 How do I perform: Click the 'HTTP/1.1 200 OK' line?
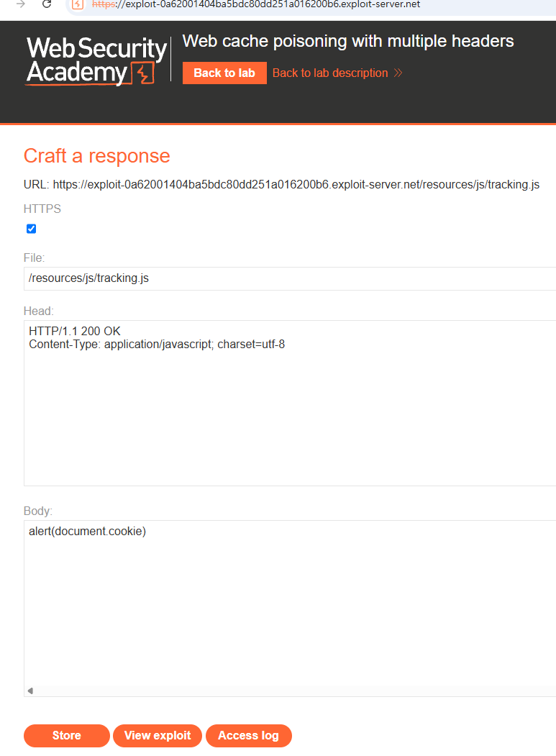[x=75, y=331]
